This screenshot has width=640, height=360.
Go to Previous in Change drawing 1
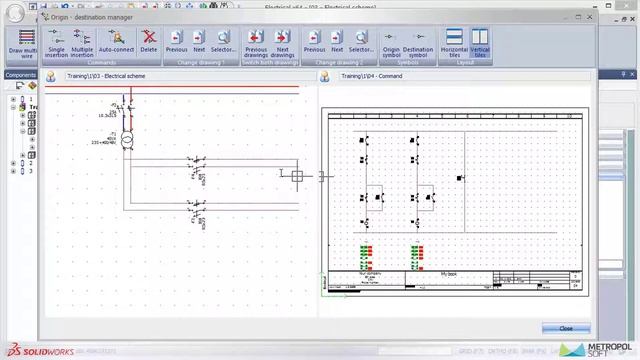click(176, 41)
